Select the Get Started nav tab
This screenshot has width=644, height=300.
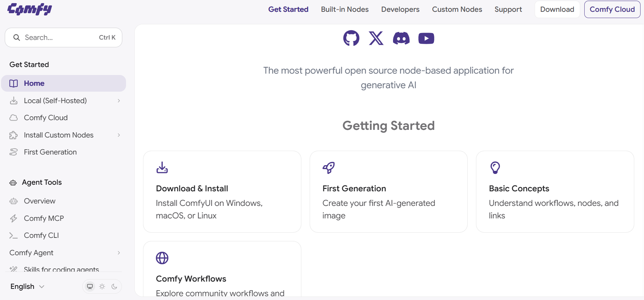pyautogui.click(x=288, y=9)
